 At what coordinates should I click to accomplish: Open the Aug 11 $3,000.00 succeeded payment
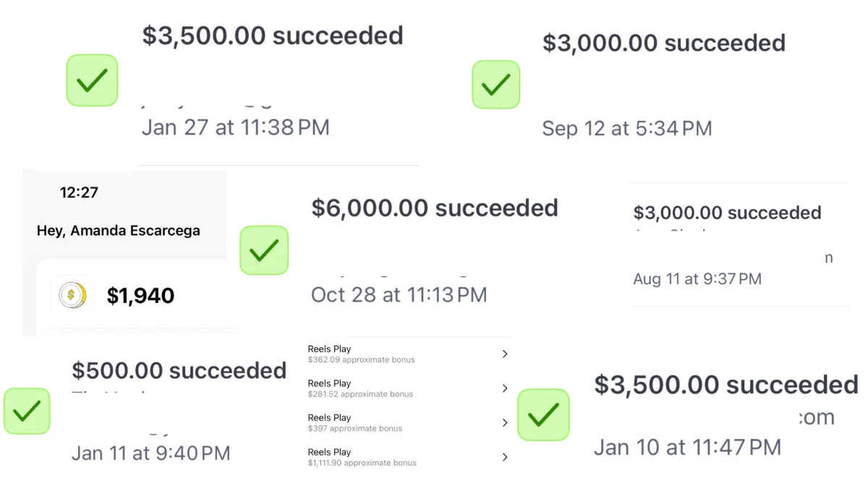click(x=727, y=213)
